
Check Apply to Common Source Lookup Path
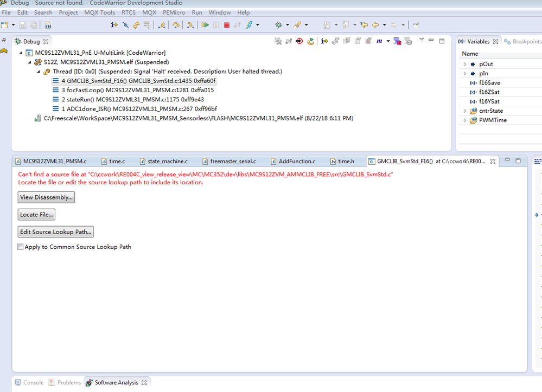(x=21, y=247)
